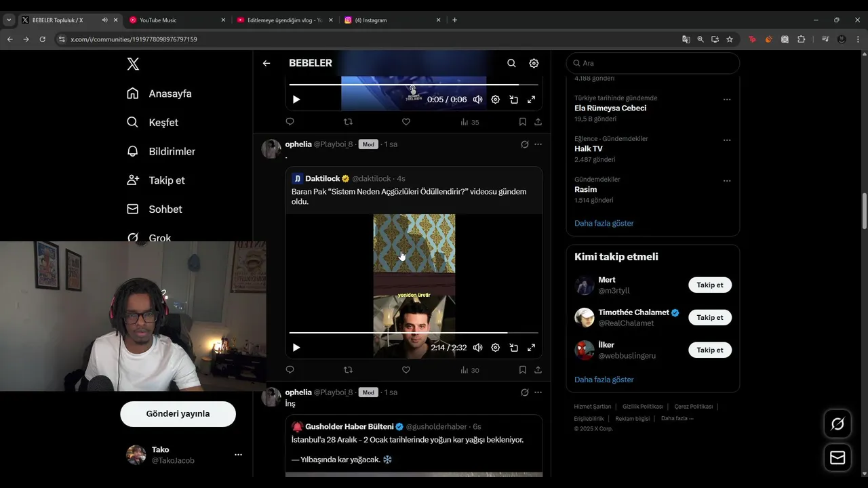Open Gusholder Haber Bülteni profile
The width and height of the screenshot is (868, 488).
pyautogui.click(x=349, y=426)
